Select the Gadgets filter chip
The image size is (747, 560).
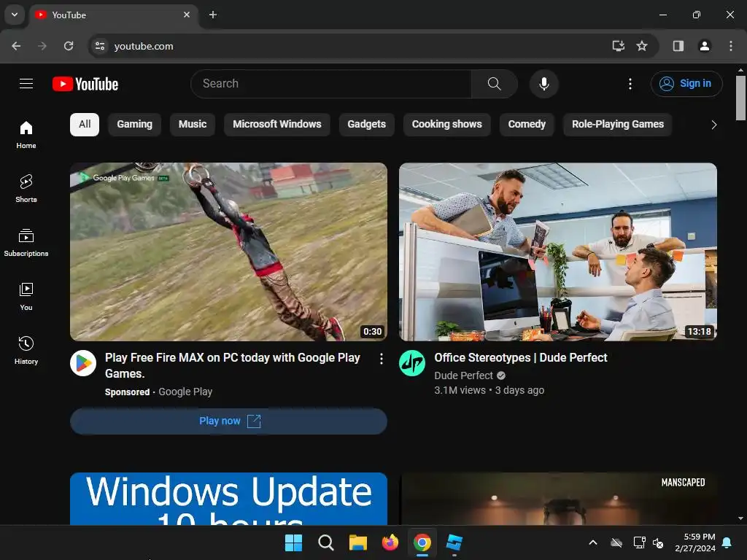(366, 124)
